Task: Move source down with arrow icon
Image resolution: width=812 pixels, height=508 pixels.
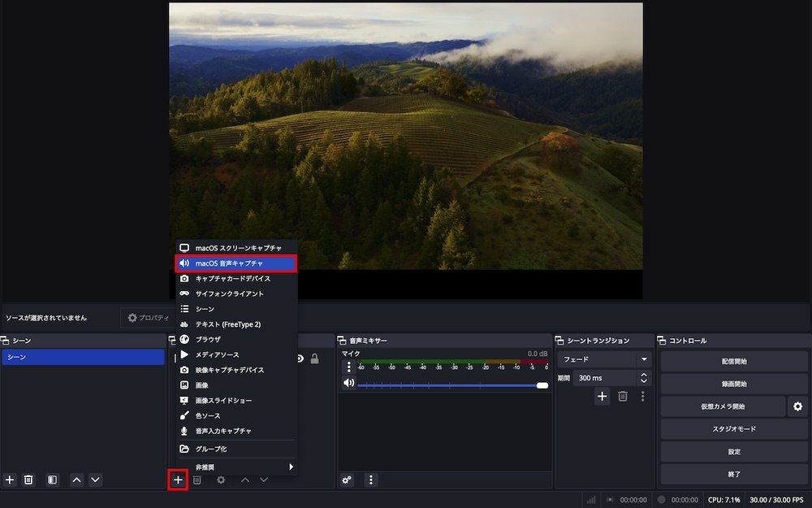Action: point(264,480)
